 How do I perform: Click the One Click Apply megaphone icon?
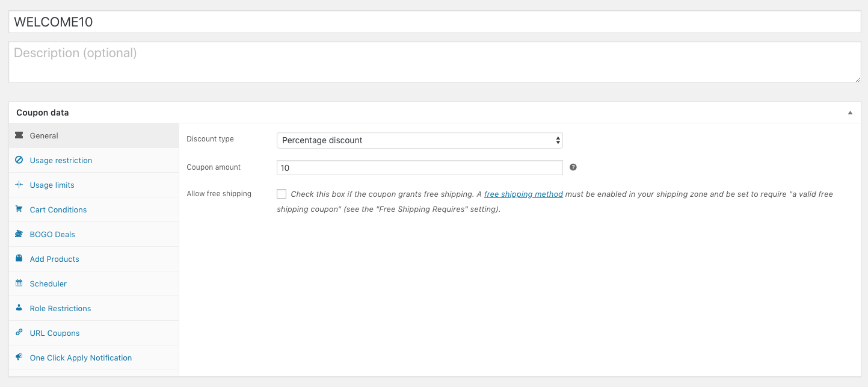click(19, 358)
